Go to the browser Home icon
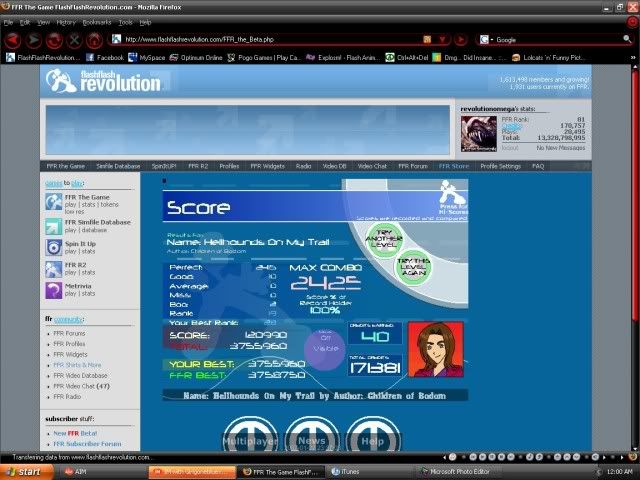 pos(94,40)
